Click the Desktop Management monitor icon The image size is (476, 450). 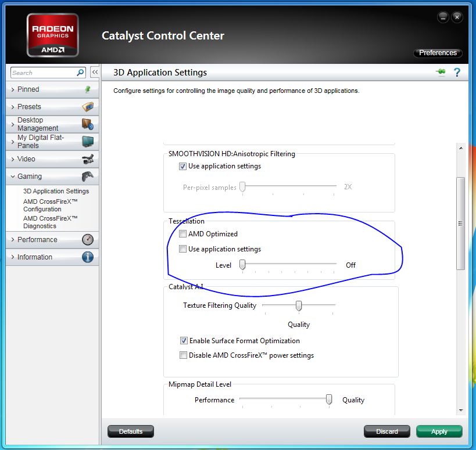pyautogui.click(x=87, y=124)
